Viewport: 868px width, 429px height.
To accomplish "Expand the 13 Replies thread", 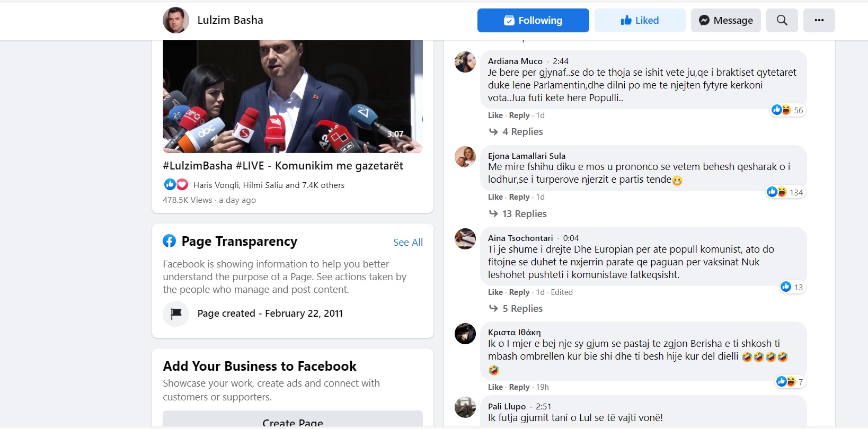I will (524, 214).
